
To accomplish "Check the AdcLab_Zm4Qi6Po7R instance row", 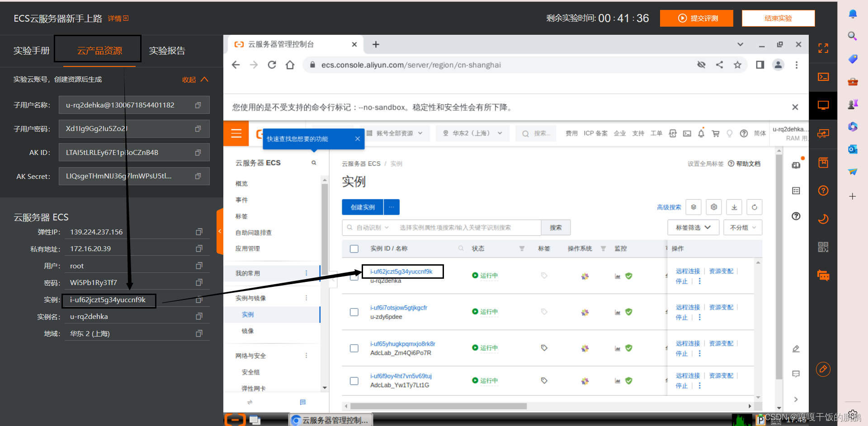I will [x=354, y=348].
